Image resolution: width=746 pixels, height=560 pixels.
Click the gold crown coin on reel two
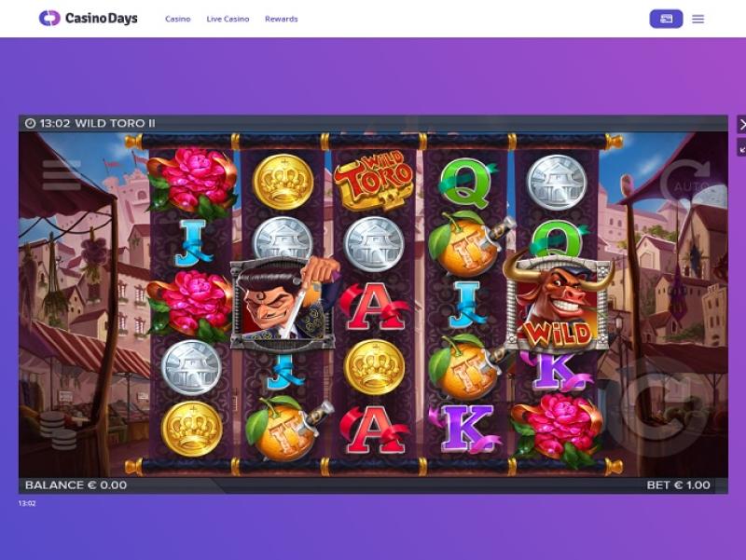click(x=283, y=182)
